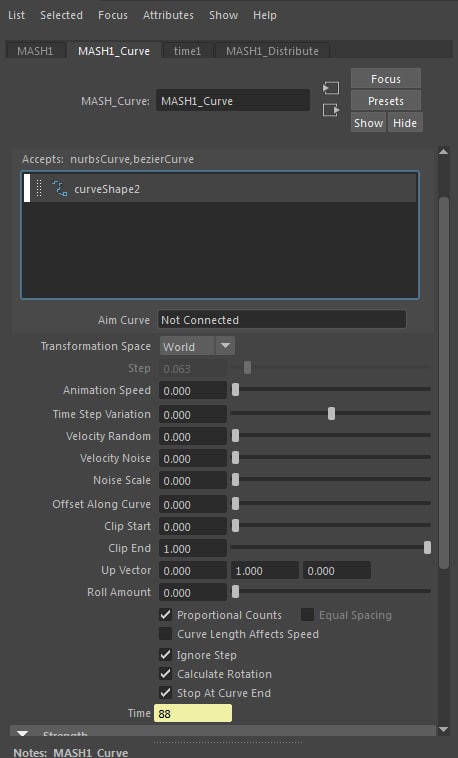Click the Show button
Image resolution: width=458 pixels, height=758 pixels.
pos(369,123)
